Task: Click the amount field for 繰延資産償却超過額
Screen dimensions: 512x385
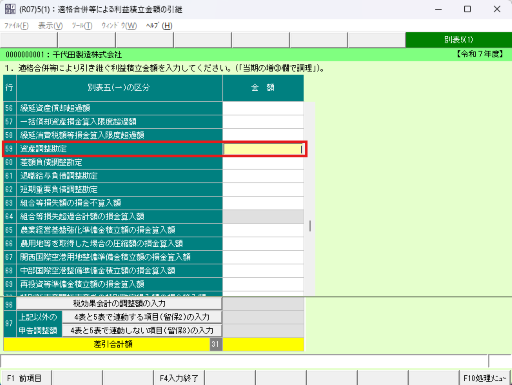Action: (263, 108)
